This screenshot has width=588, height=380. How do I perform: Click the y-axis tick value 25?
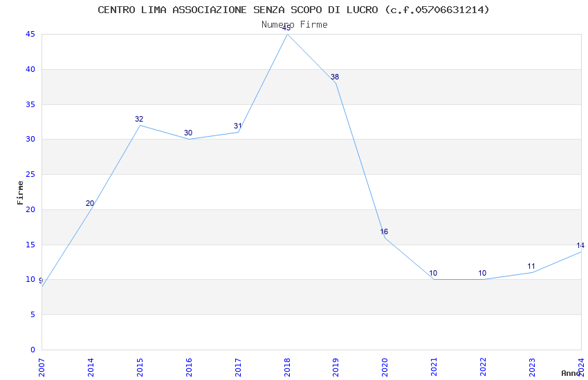pos(30,174)
